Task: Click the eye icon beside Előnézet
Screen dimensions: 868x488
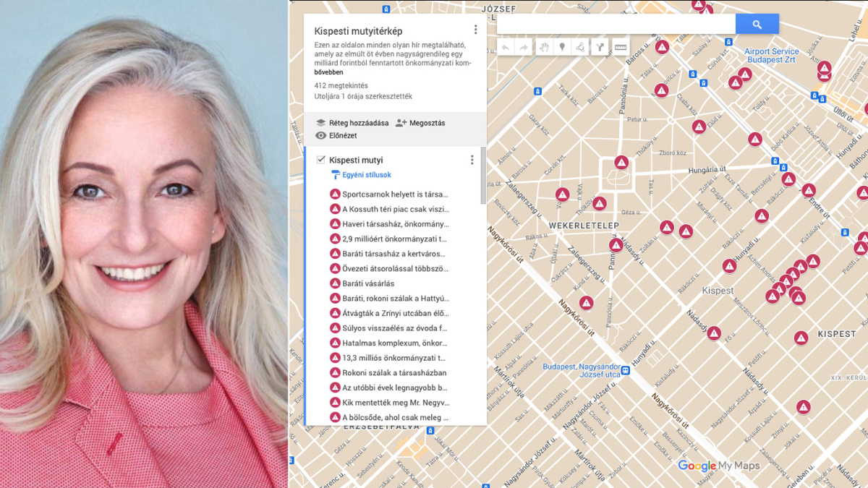Action: click(x=321, y=136)
